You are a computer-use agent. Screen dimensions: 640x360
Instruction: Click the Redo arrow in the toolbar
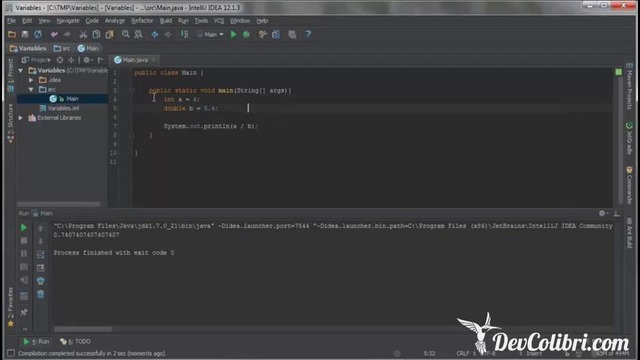pos(67,35)
